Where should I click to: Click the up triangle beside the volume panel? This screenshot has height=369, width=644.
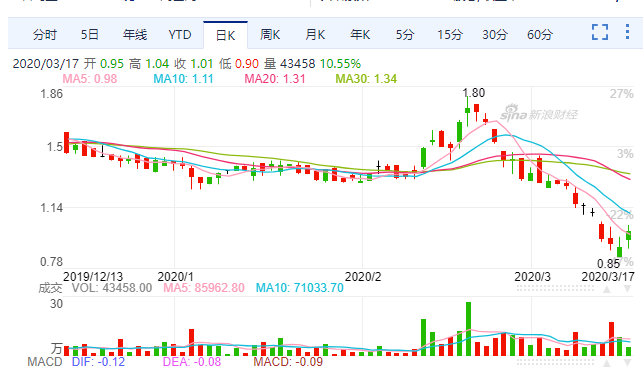[x=607, y=289]
